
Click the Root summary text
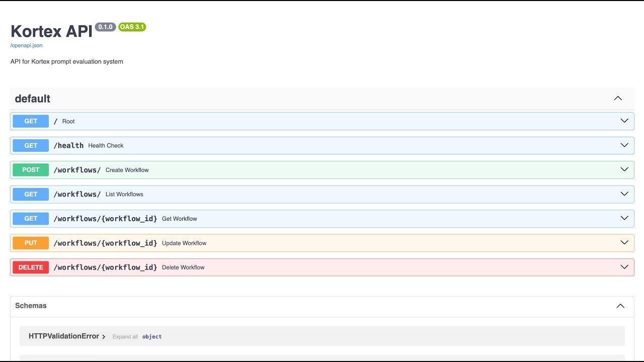[68, 121]
